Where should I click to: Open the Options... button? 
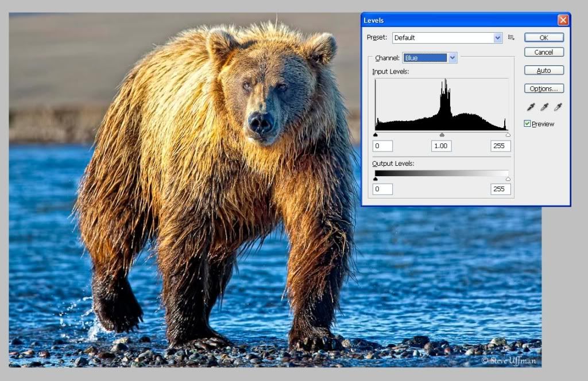tap(543, 89)
